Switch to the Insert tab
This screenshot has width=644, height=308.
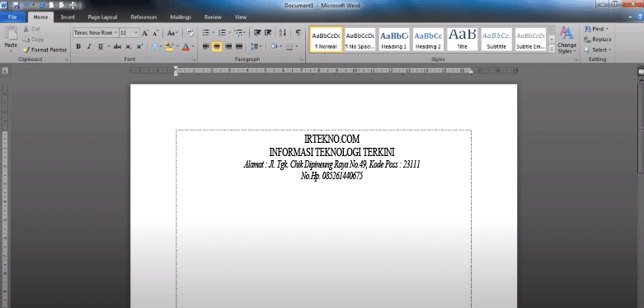point(68,17)
